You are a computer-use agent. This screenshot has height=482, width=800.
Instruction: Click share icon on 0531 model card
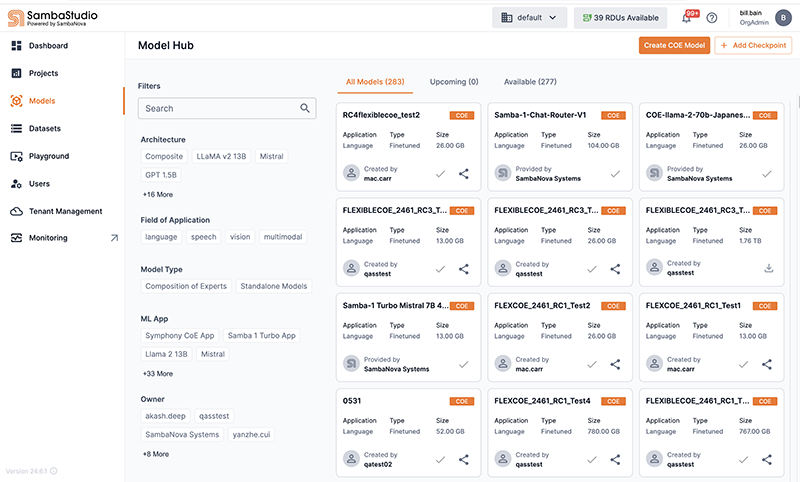464,459
